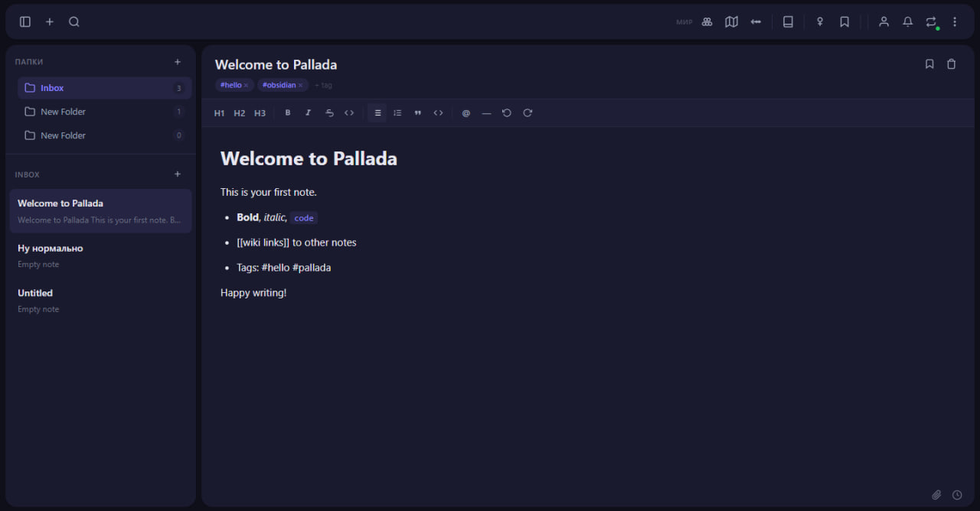Click the Inbox folder count badge 3
This screenshot has height=511, width=980.
[x=179, y=88]
